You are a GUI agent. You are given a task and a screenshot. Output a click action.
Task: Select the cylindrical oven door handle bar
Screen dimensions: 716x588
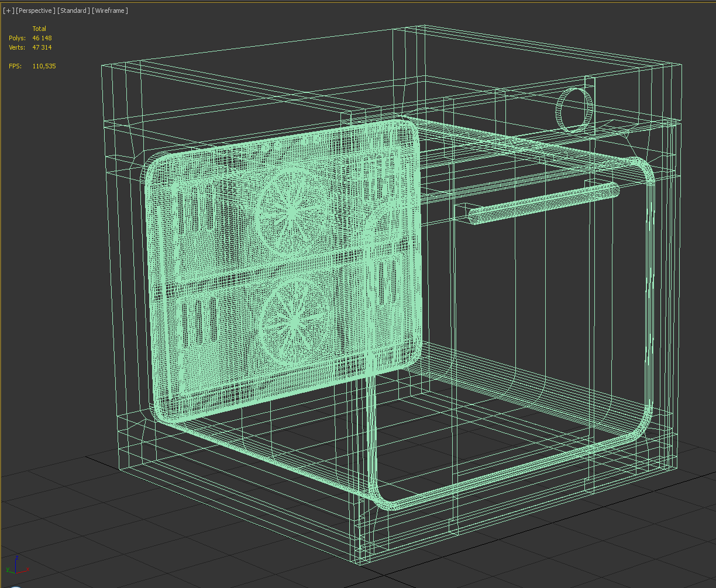point(544,203)
